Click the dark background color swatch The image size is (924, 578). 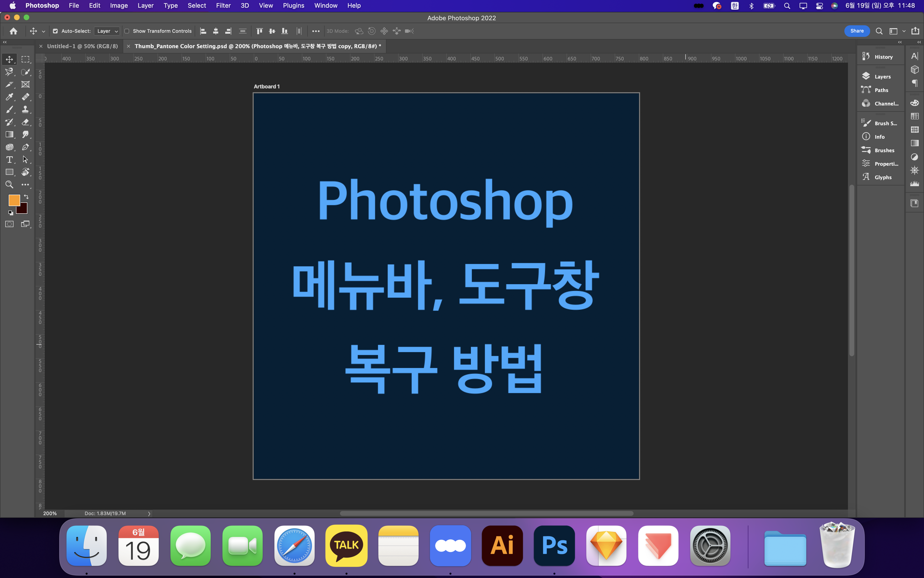click(23, 210)
